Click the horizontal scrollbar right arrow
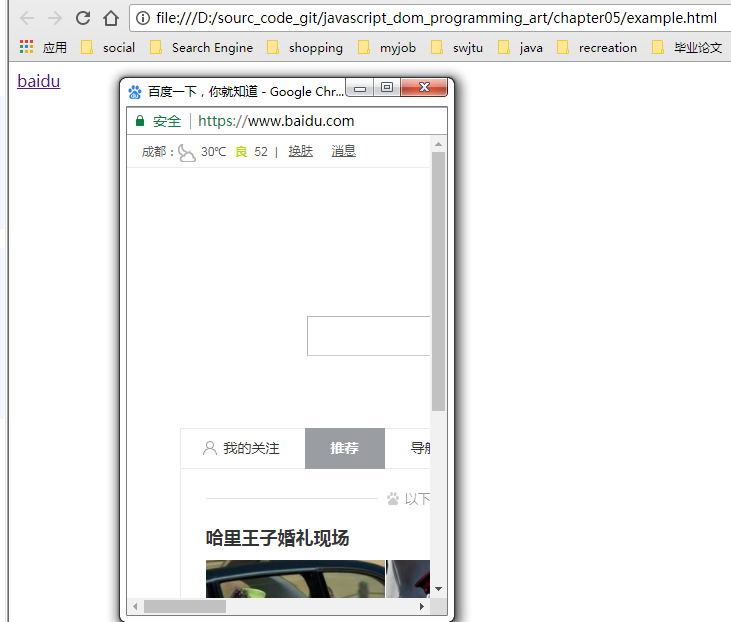 (422, 606)
